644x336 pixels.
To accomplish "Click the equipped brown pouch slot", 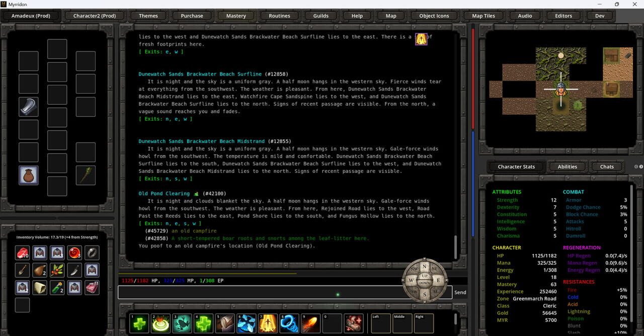I will (x=29, y=175).
